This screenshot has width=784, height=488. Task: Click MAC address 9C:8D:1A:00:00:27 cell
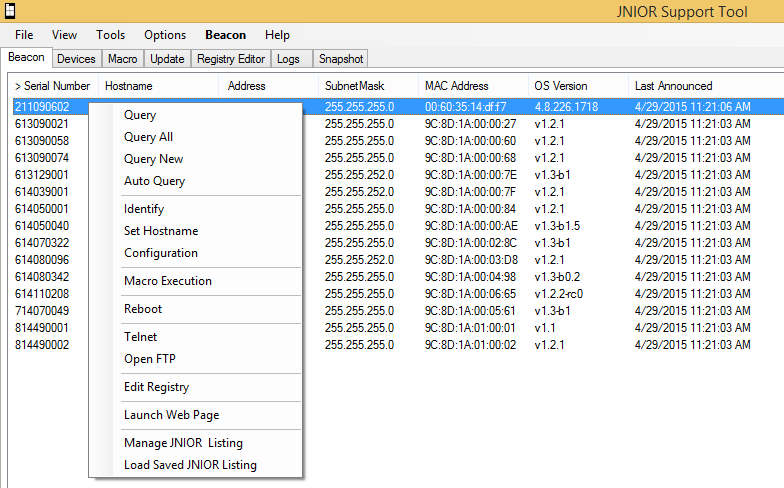[x=470, y=124]
